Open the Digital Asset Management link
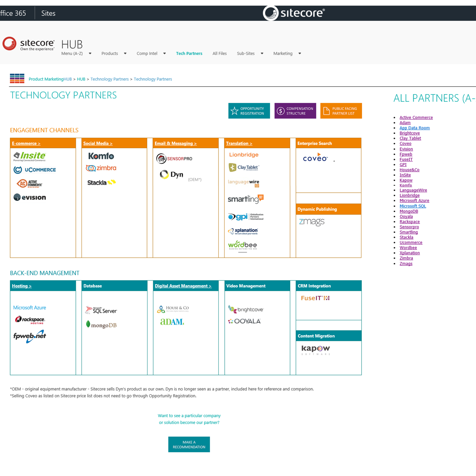This screenshot has width=476, height=476. point(183,286)
